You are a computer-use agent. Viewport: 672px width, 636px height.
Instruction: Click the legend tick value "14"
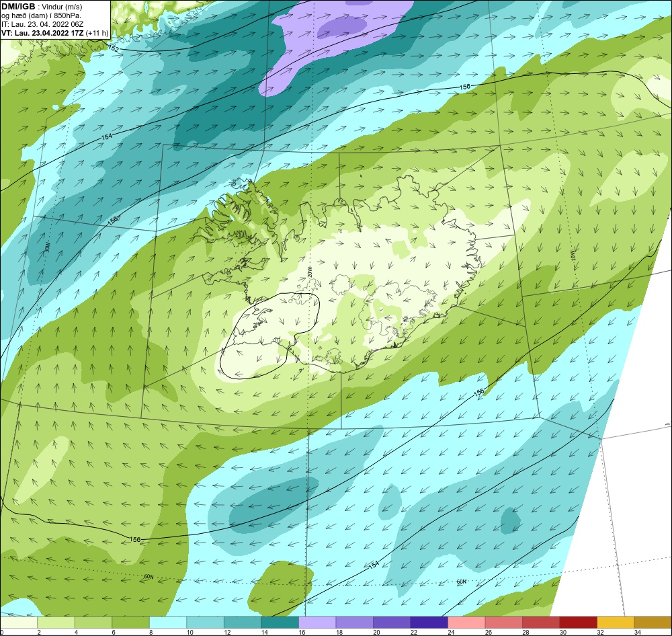coord(264,632)
